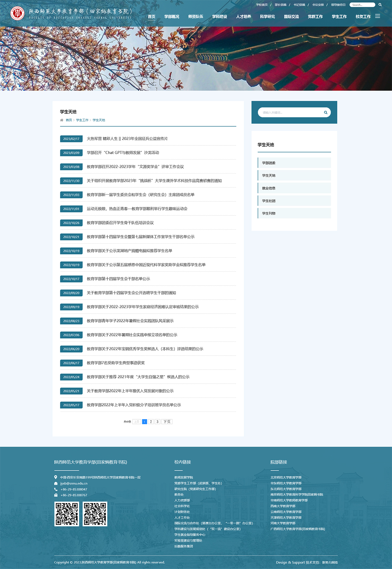
Task: Click the top header search magnifier icon
Action: click(380, 5)
